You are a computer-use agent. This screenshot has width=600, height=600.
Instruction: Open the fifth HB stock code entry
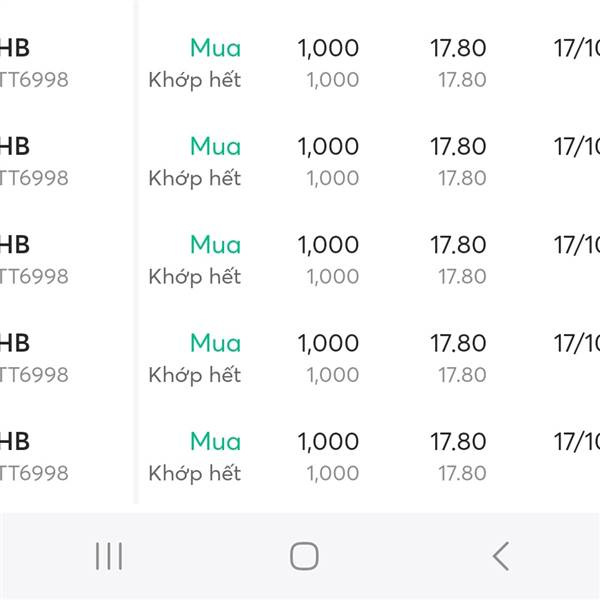pyautogui.click(x=16, y=441)
